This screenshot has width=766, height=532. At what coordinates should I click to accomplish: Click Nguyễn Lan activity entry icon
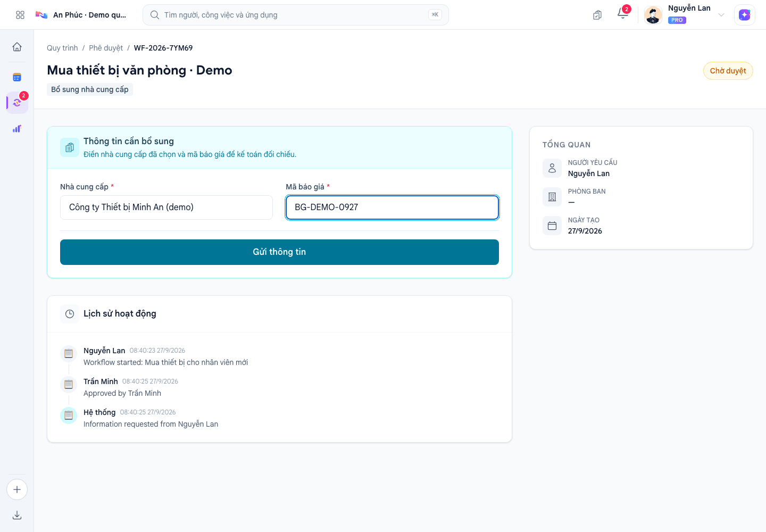[69, 353]
